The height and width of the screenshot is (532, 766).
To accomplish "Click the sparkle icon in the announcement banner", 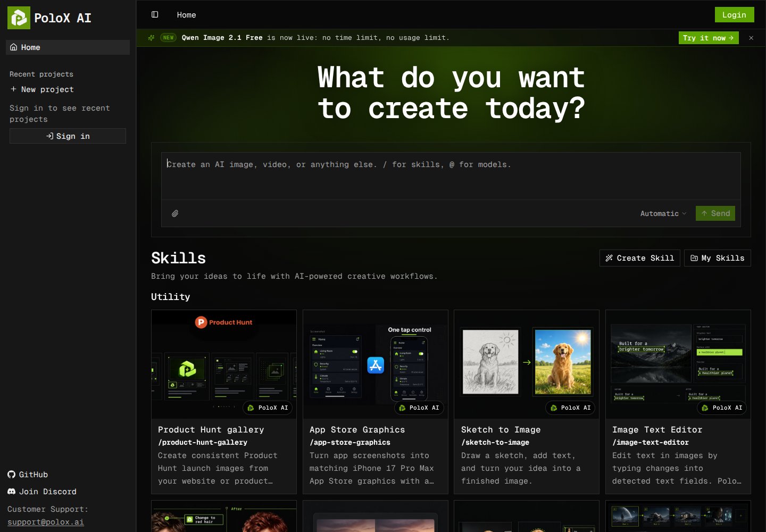I will click(151, 38).
